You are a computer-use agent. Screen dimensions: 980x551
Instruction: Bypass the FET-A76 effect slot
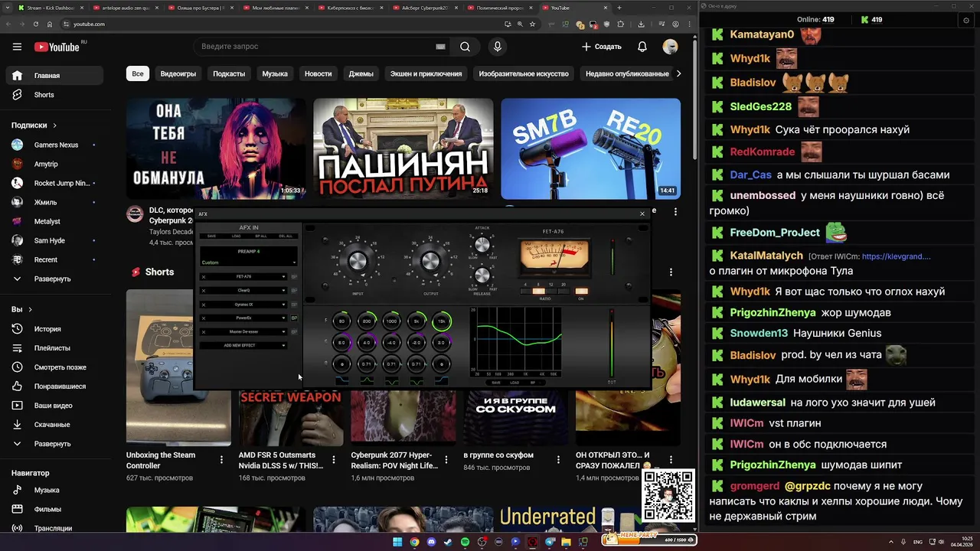294,276
